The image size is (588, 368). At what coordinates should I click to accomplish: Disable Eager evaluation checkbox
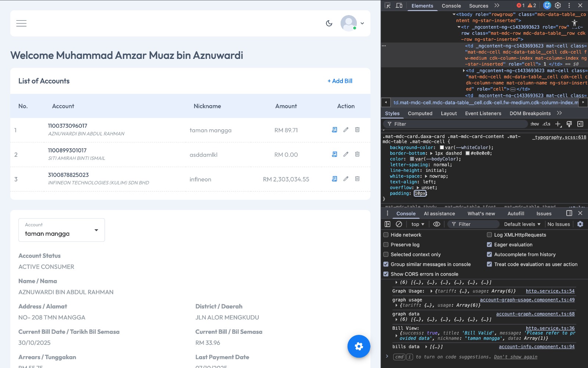tap(490, 245)
